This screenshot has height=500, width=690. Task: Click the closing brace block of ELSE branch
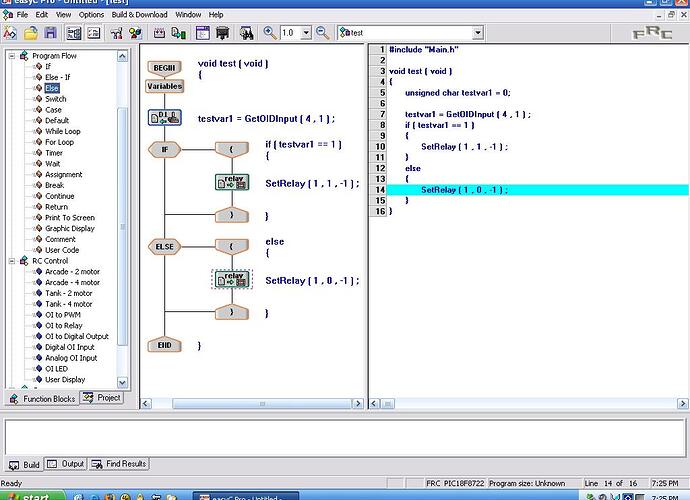tap(231, 312)
